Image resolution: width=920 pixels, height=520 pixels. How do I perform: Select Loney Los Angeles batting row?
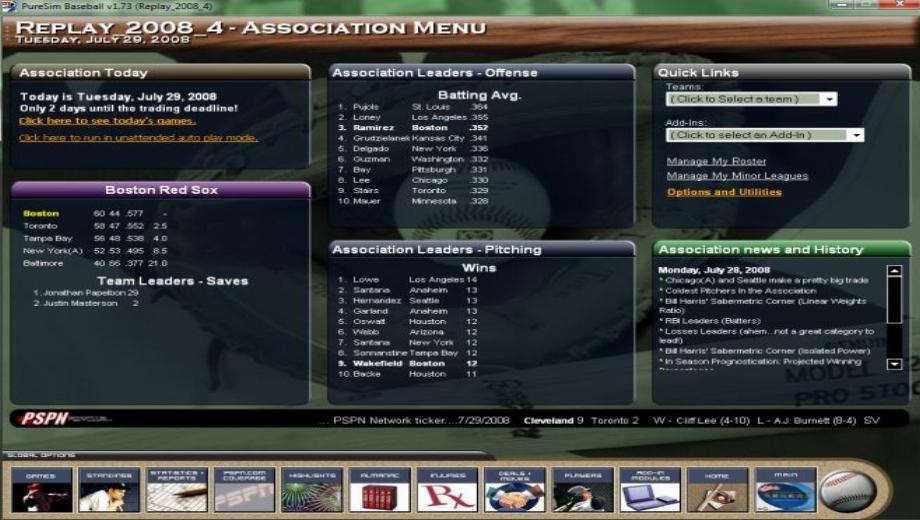coord(413,117)
